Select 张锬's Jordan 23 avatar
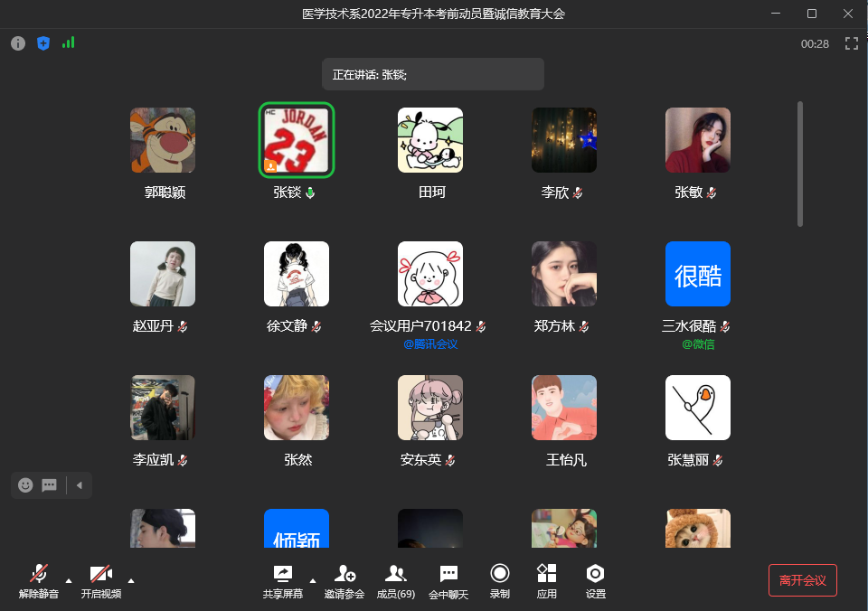Image resolution: width=868 pixels, height=611 pixels. tap(297, 140)
